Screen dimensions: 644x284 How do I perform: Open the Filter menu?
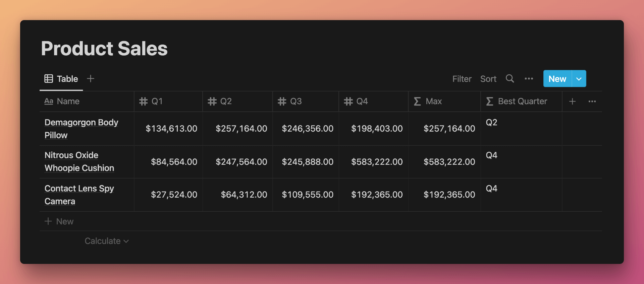(462, 79)
